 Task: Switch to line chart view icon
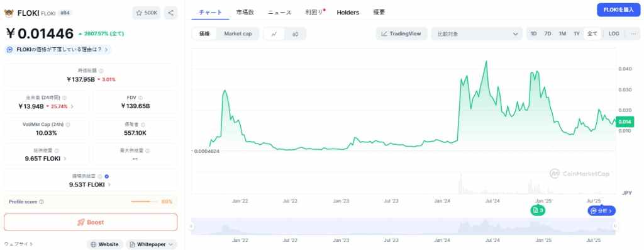coord(274,34)
